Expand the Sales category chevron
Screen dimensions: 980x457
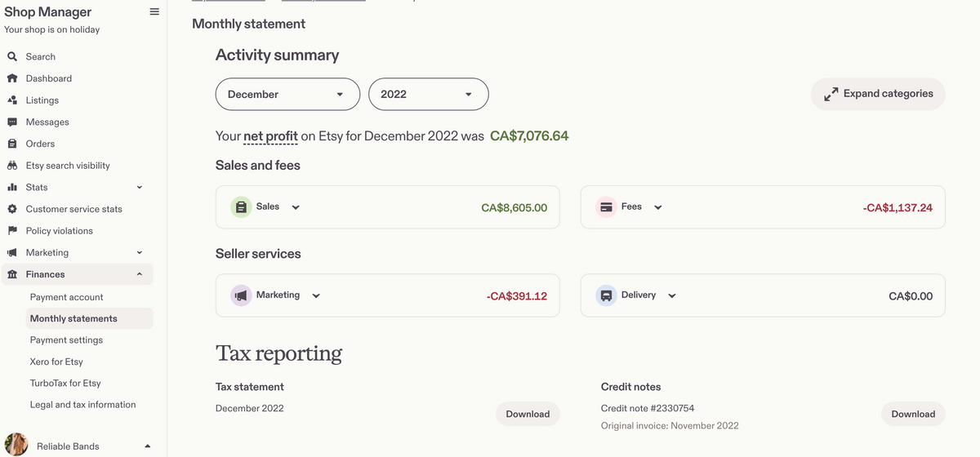click(296, 207)
